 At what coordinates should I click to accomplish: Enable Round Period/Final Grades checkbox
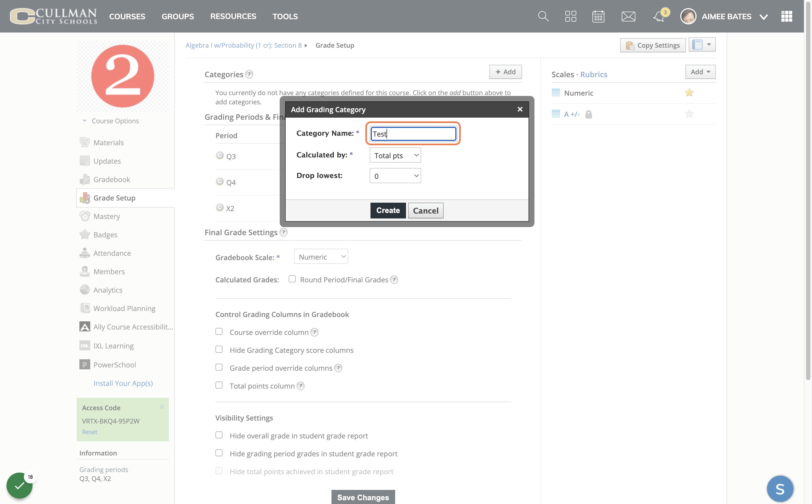tap(292, 279)
